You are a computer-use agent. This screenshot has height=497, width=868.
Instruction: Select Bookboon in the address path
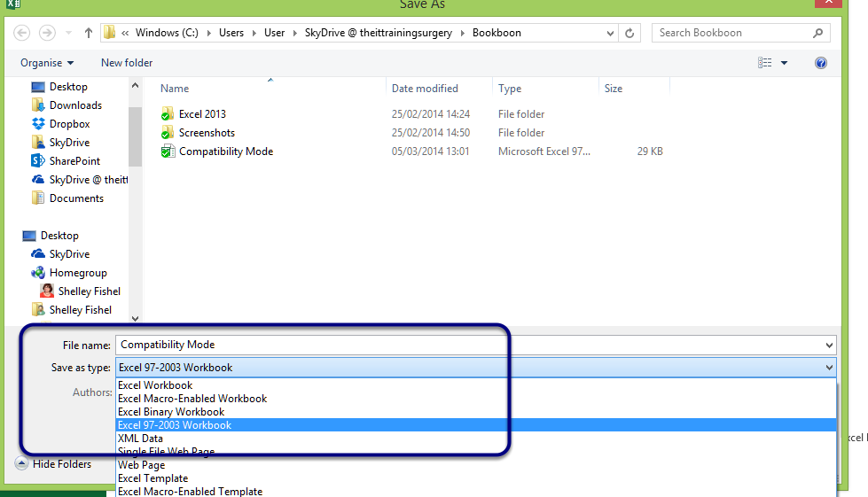[497, 33]
